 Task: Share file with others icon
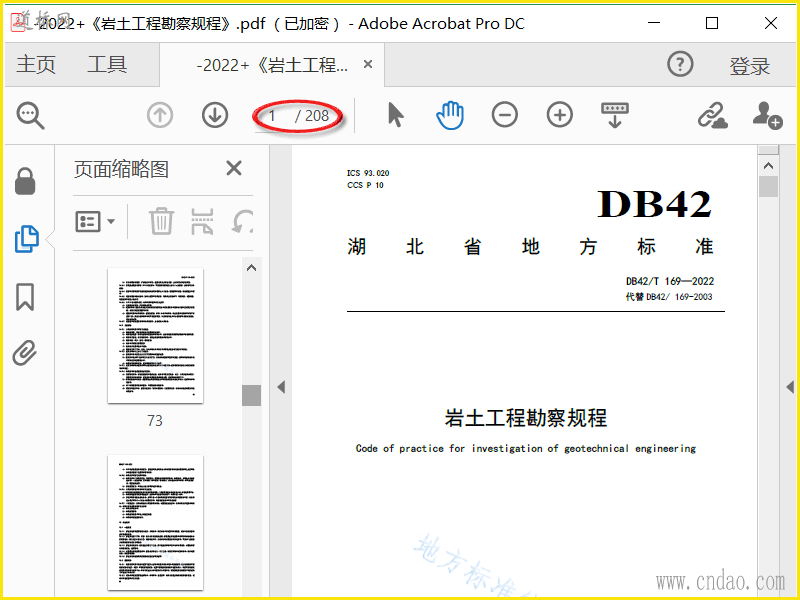(x=767, y=115)
